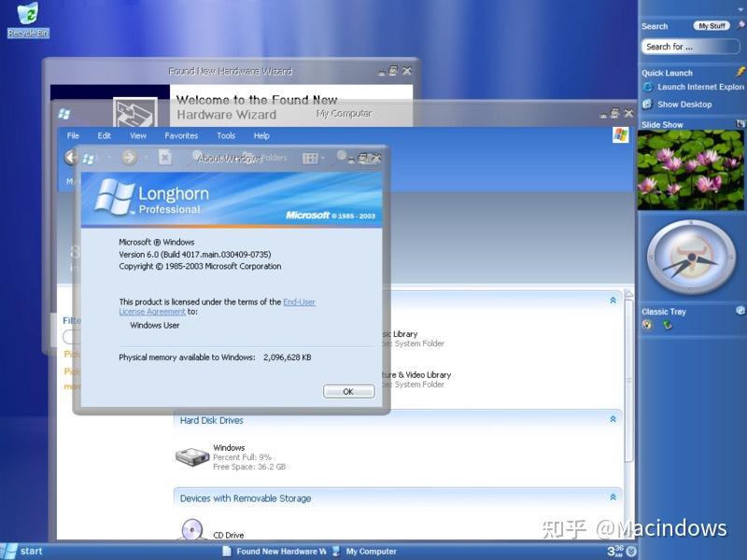Image resolution: width=747 pixels, height=560 pixels.
Task: Click the Forward navigation arrow
Action: (129, 158)
